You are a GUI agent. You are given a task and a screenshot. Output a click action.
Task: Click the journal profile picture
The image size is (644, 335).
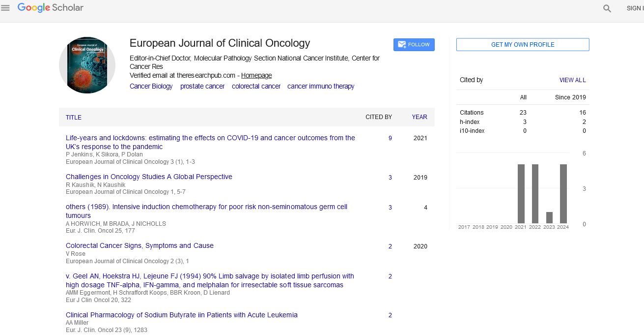coord(87,65)
